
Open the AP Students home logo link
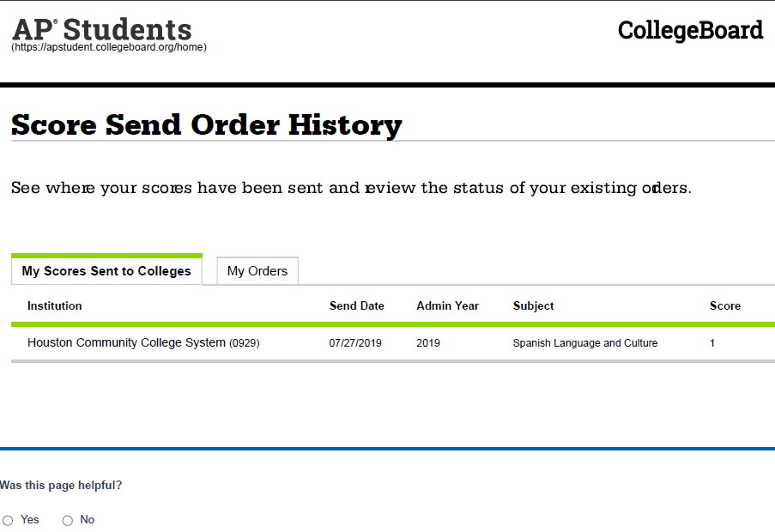pos(102,29)
